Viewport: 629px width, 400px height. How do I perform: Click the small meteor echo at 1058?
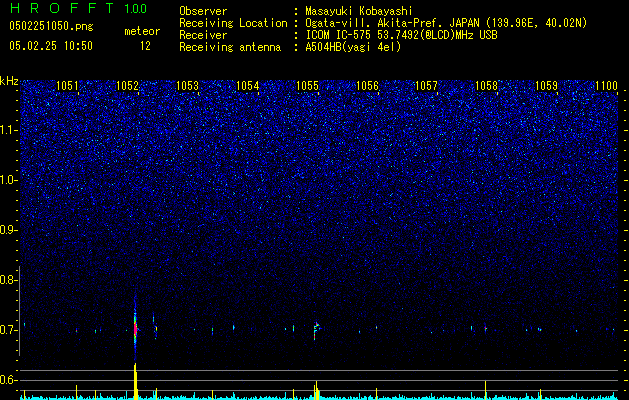(x=485, y=327)
